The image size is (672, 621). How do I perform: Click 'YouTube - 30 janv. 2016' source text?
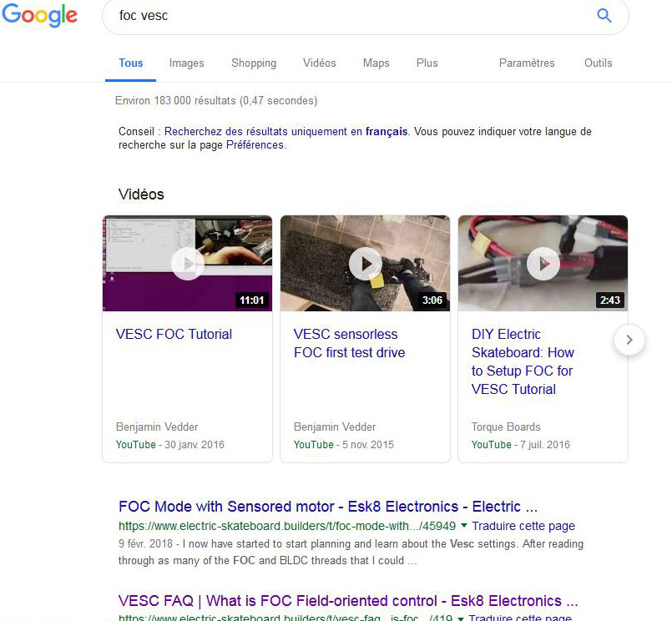[170, 444]
